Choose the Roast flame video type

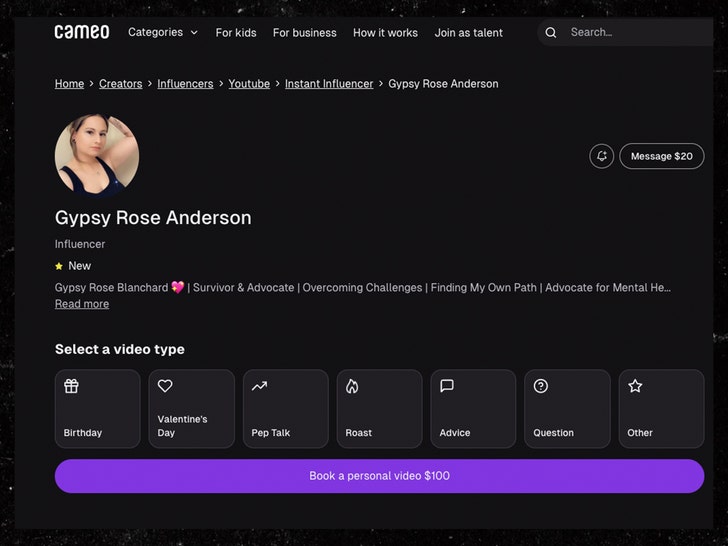[x=379, y=408]
